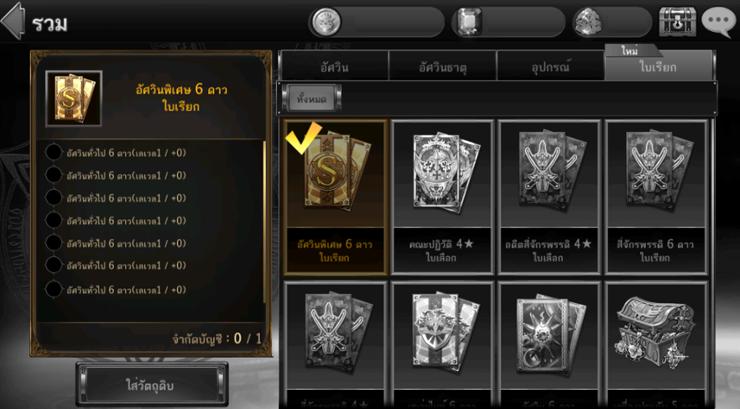Click the ใส่วัตถุดิบ button

151,385
